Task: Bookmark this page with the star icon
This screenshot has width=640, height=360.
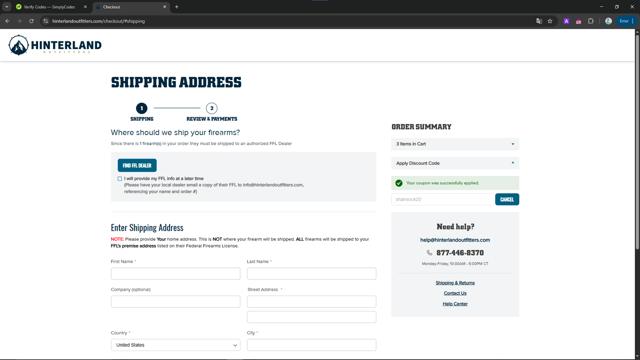Action: pos(550,21)
